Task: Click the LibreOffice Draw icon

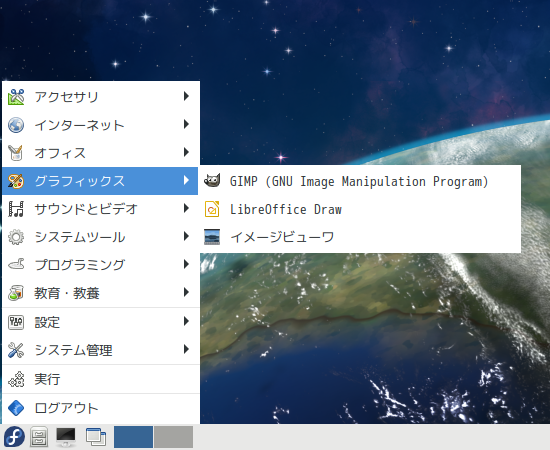Action: (x=212, y=209)
